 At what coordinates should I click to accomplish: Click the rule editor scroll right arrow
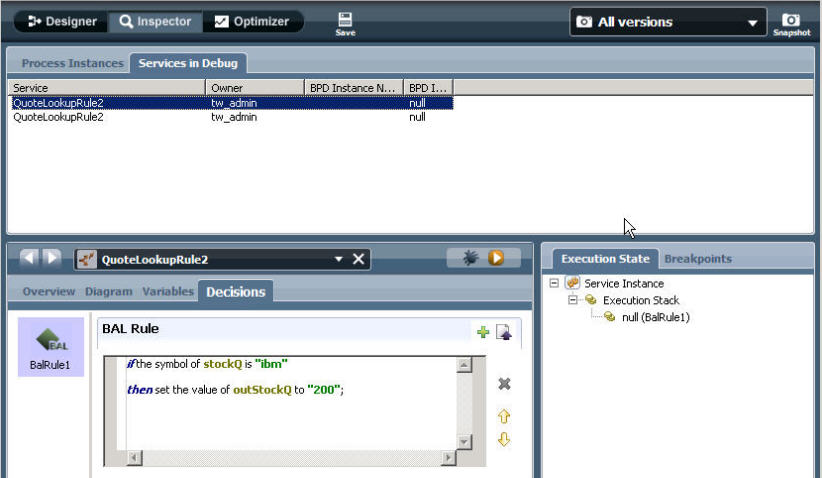tap(448, 458)
